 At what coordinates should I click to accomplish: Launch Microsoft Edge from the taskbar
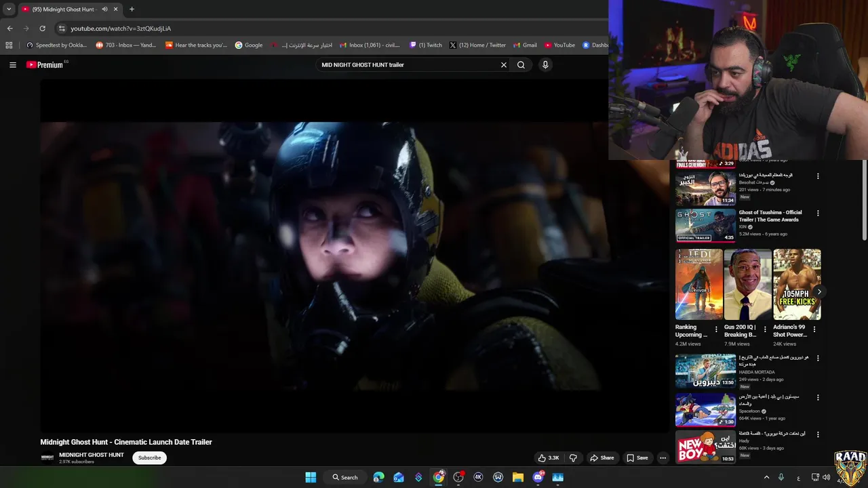[x=378, y=477]
